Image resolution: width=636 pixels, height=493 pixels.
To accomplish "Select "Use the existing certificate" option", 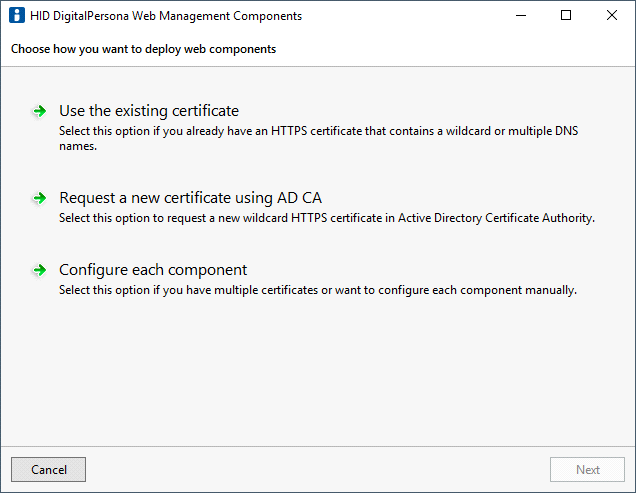I will coord(149,111).
